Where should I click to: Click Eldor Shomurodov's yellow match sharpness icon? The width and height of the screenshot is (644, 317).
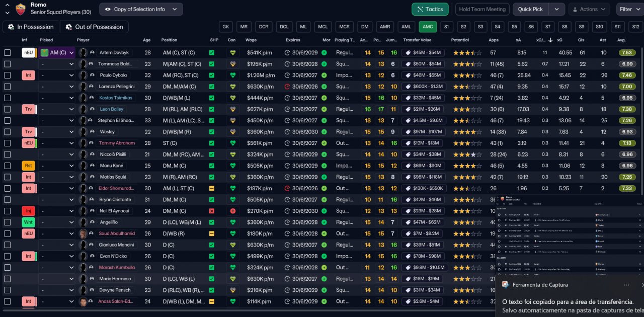point(212,189)
